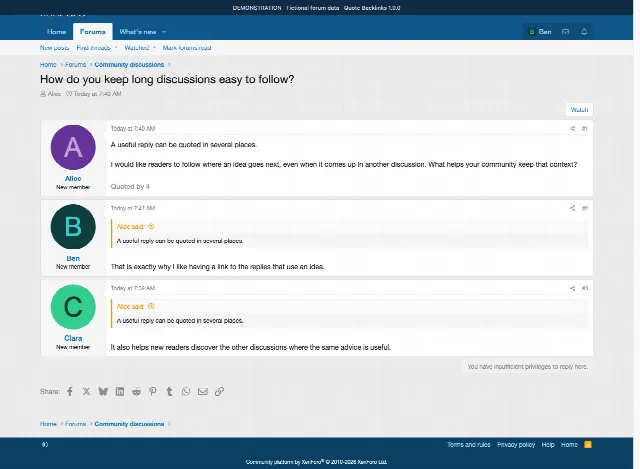Open Watched in sub-navigation
The height and width of the screenshot is (469, 640).
pyautogui.click(x=137, y=48)
